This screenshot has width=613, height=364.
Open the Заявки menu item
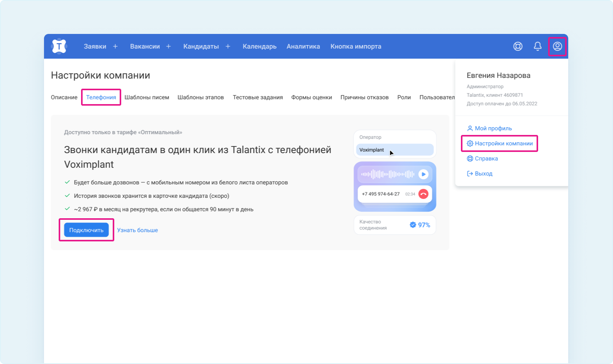pyautogui.click(x=95, y=46)
